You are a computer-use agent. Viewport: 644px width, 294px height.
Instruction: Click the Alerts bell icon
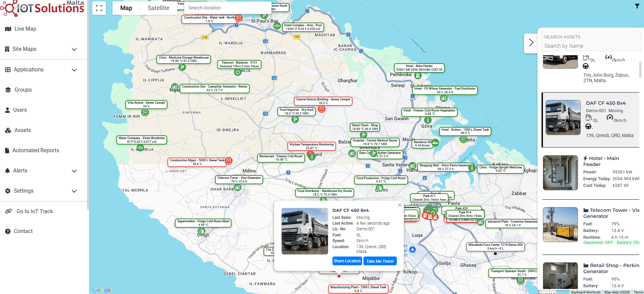[x=7, y=171]
